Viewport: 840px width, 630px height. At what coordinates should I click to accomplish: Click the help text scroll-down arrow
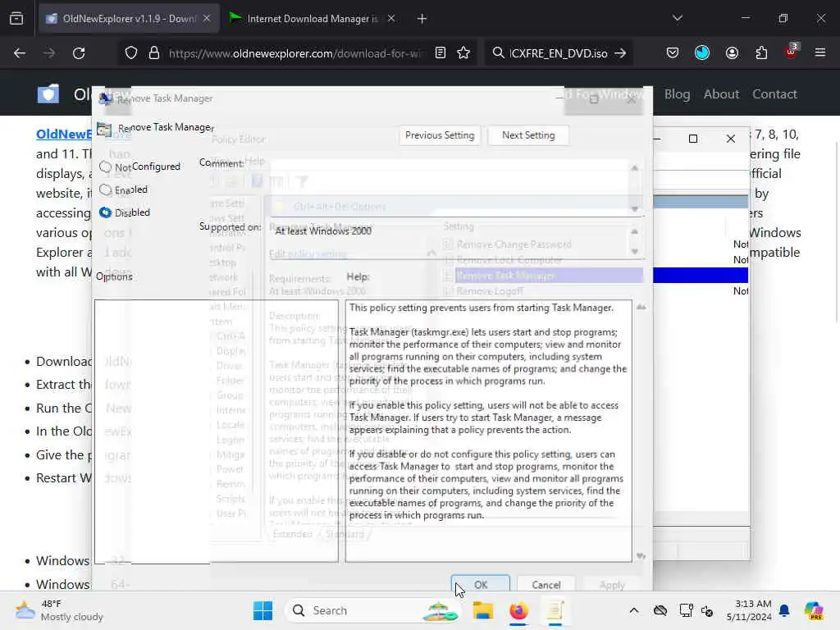tap(641, 556)
